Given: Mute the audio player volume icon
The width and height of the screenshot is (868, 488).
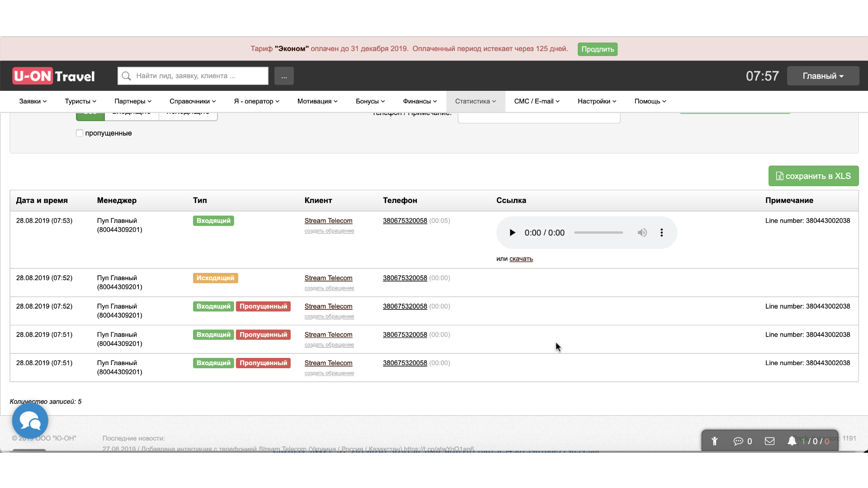Looking at the screenshot, I should point(642,233).
